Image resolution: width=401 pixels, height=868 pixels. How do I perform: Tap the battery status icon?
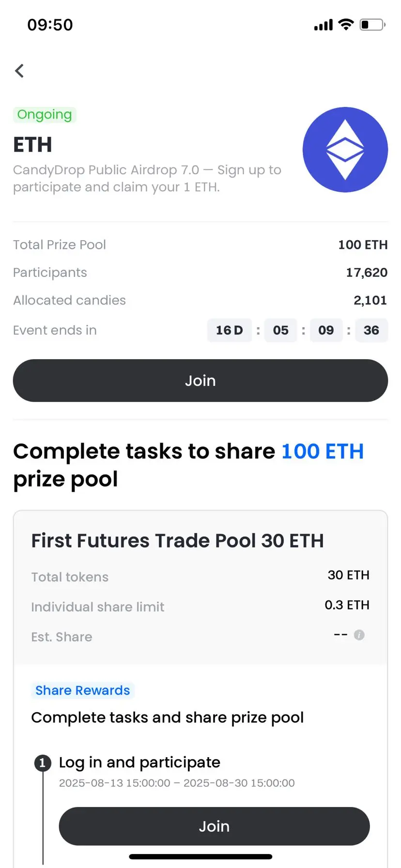372,24
